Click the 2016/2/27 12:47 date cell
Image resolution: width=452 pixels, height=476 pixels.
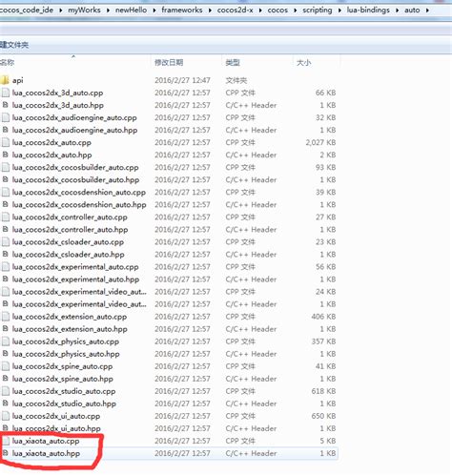[x=182, y=80]
